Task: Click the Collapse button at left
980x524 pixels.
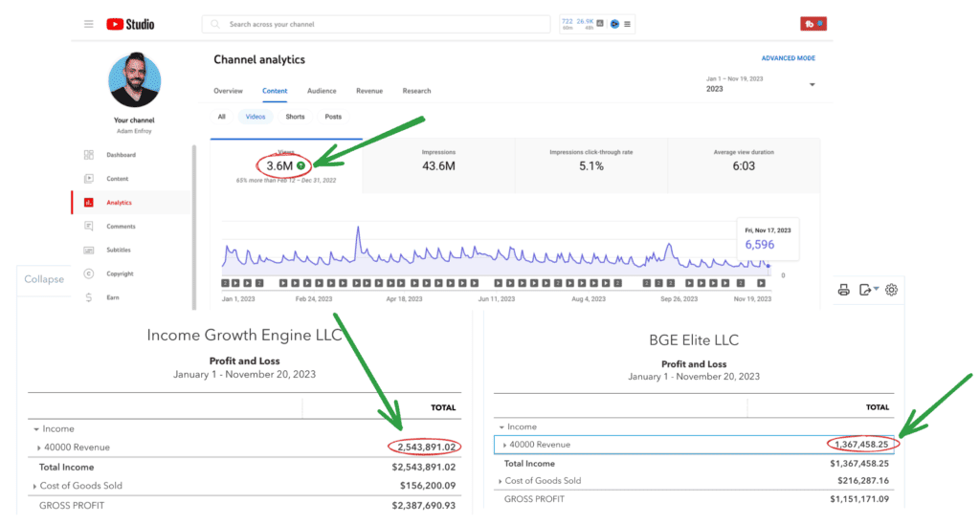Action: pos(44,279)
